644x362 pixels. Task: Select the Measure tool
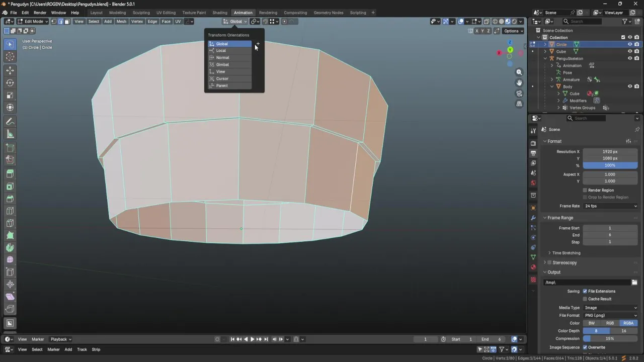click(10, 134)
